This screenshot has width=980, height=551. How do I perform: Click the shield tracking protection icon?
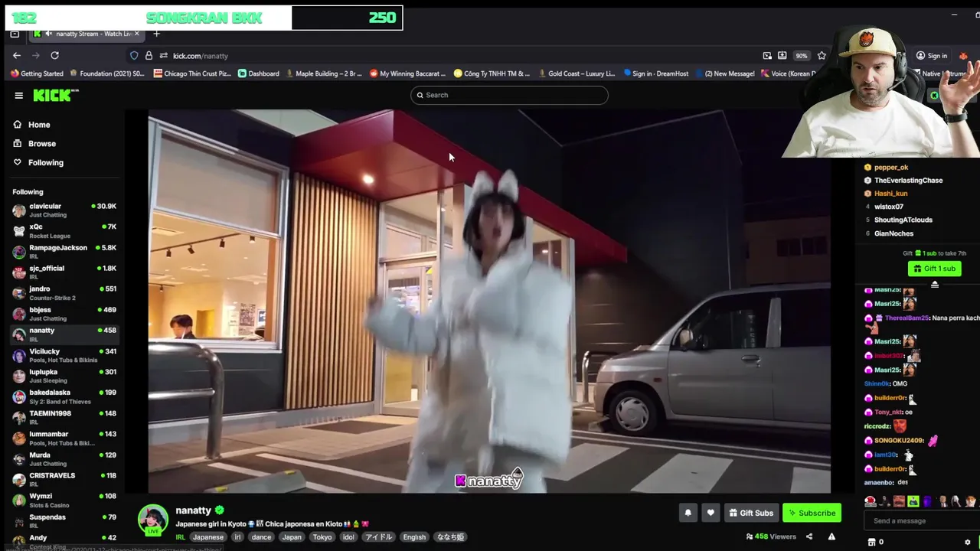134,55
